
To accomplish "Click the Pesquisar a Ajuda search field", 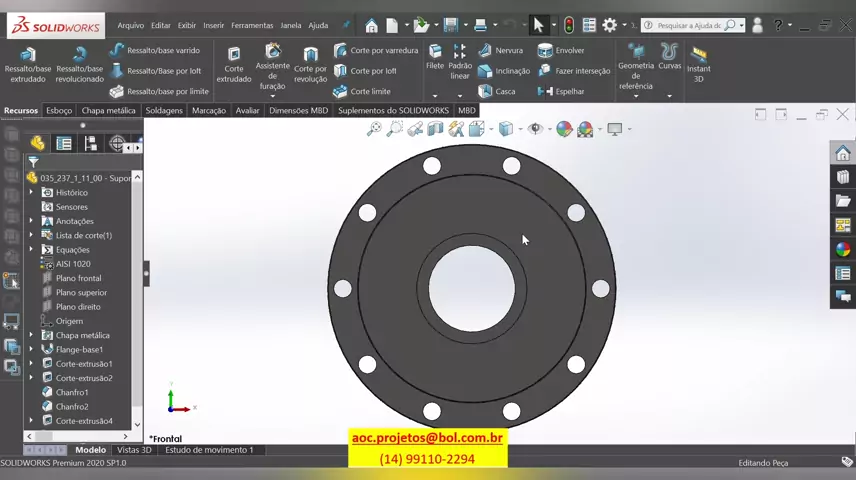I will (688, 25).
